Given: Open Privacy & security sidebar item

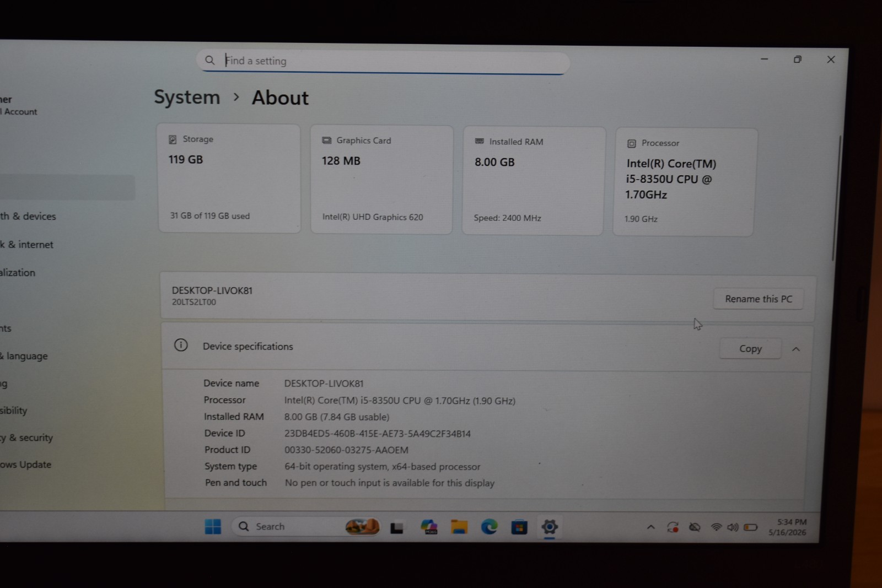Looking at the screenshot, I should coord(26,438).
